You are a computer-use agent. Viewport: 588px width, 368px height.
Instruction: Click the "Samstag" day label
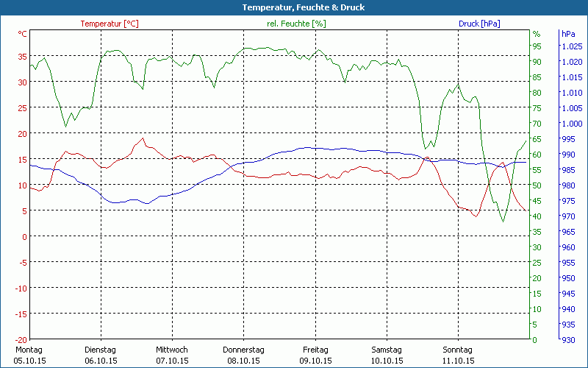click(387, 350)
